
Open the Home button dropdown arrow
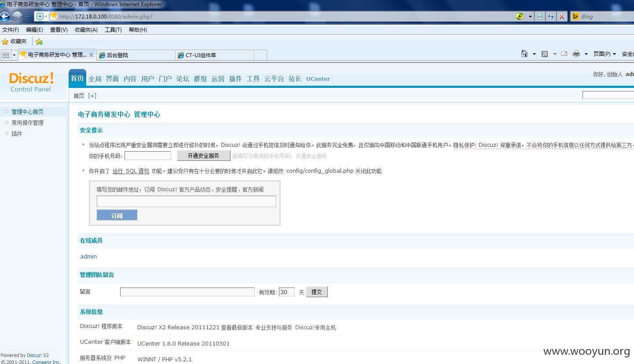(535, 54)
